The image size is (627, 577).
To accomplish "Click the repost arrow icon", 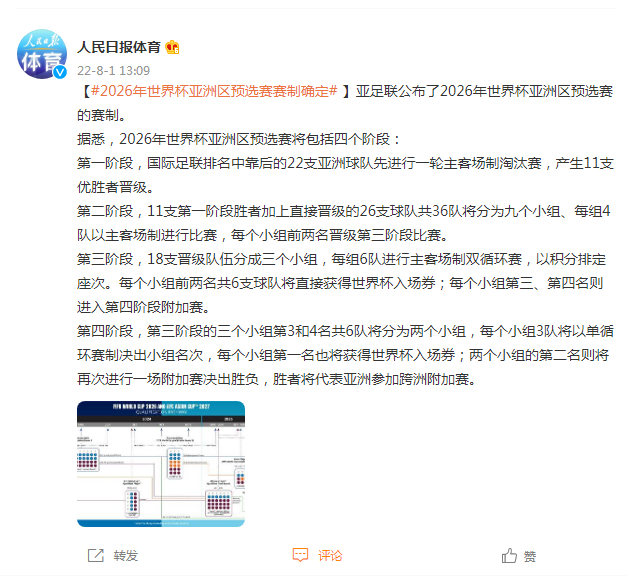I will pyautogui.click(x=96, y=555).
